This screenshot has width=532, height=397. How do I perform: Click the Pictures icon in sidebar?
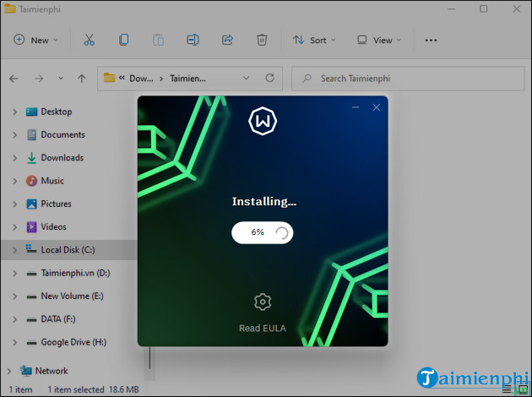(x=31, y=204)
